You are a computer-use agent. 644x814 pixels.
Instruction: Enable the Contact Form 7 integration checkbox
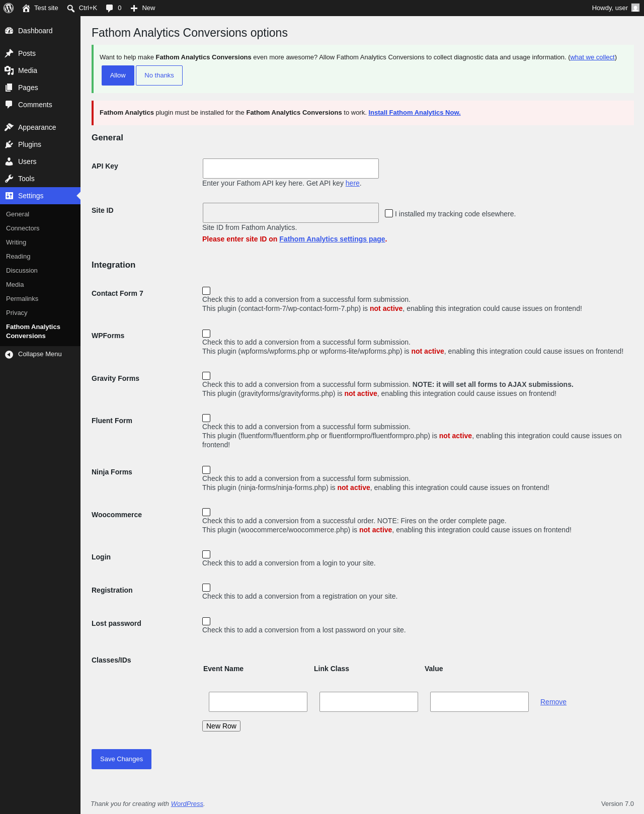[x=206, y=291]
